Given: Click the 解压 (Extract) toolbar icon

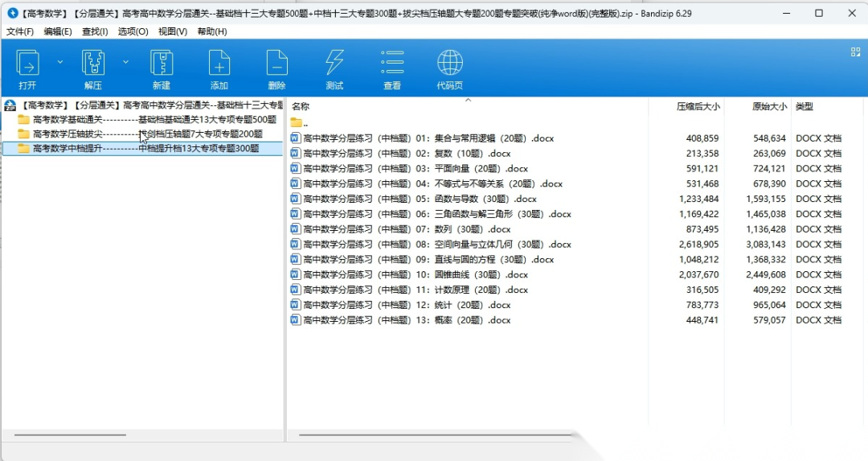Looking at the screenshot, I should (93, 64).
